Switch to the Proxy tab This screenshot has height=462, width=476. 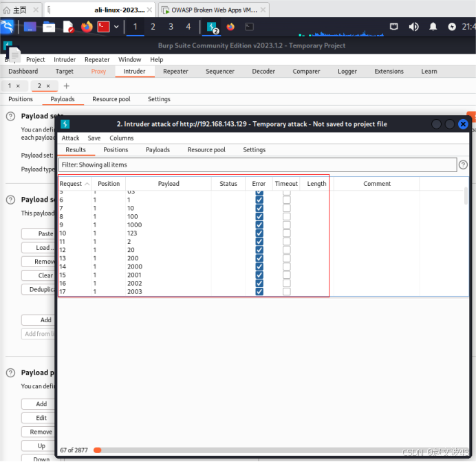(x=98, y=72)
